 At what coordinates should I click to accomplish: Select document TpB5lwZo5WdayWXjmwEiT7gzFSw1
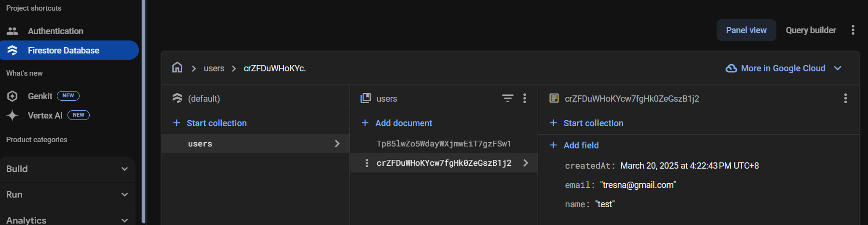444,144
